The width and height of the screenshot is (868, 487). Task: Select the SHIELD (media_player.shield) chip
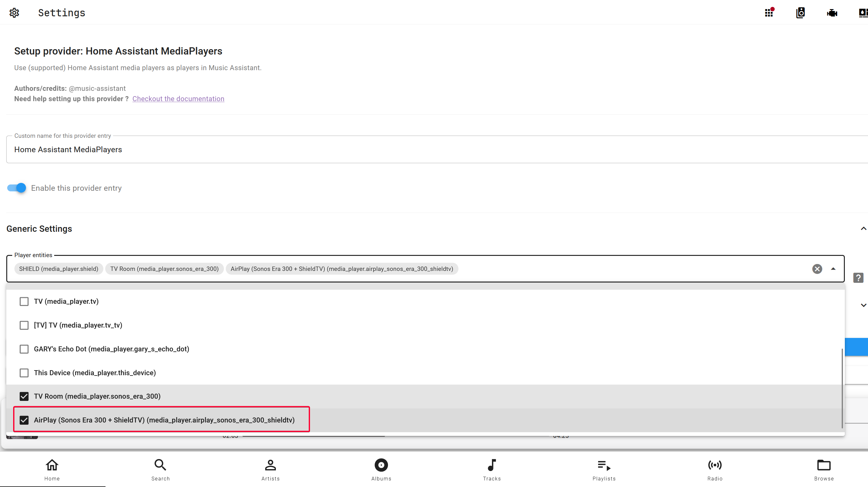point(59,269)
